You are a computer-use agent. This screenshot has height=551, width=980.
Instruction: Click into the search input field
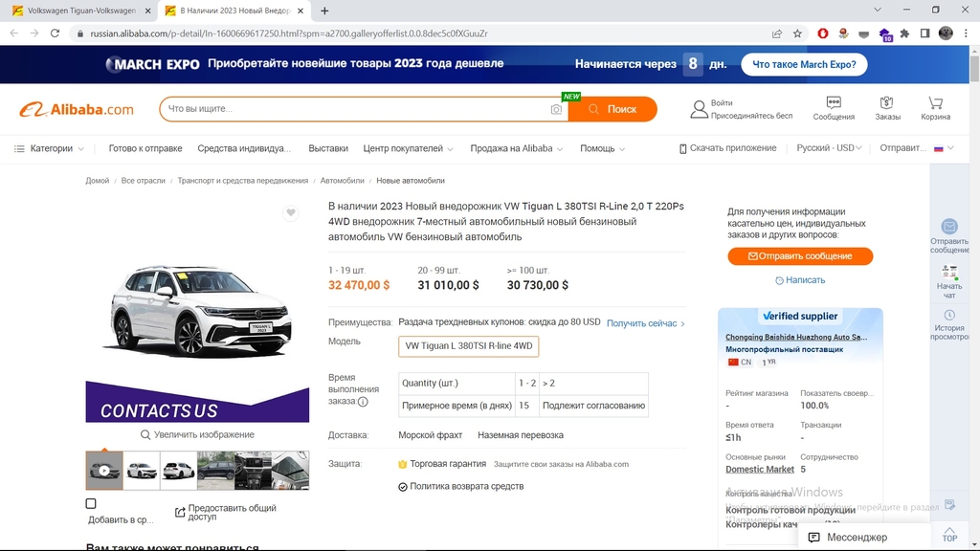[355, 109]
